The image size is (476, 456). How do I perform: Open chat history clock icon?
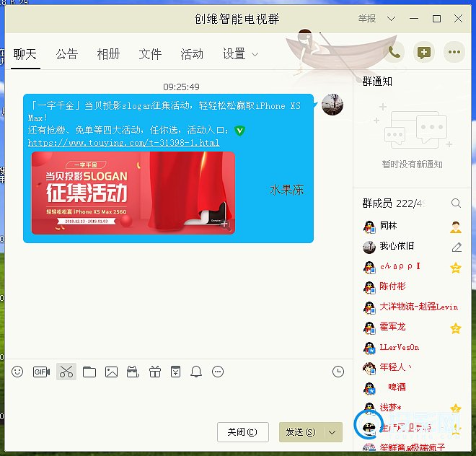click(338, 372)
